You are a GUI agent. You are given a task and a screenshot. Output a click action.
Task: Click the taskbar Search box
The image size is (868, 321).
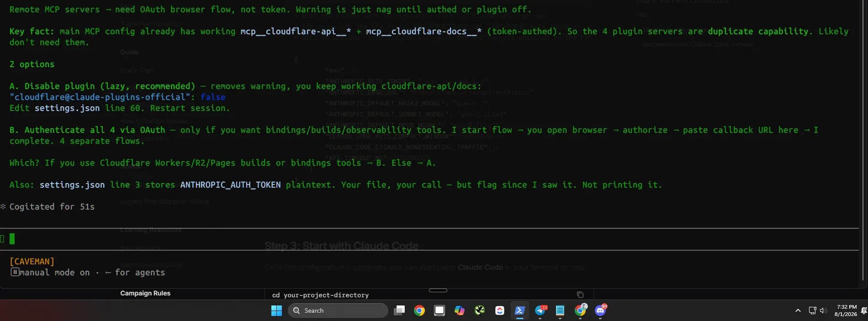pos(338,310)
